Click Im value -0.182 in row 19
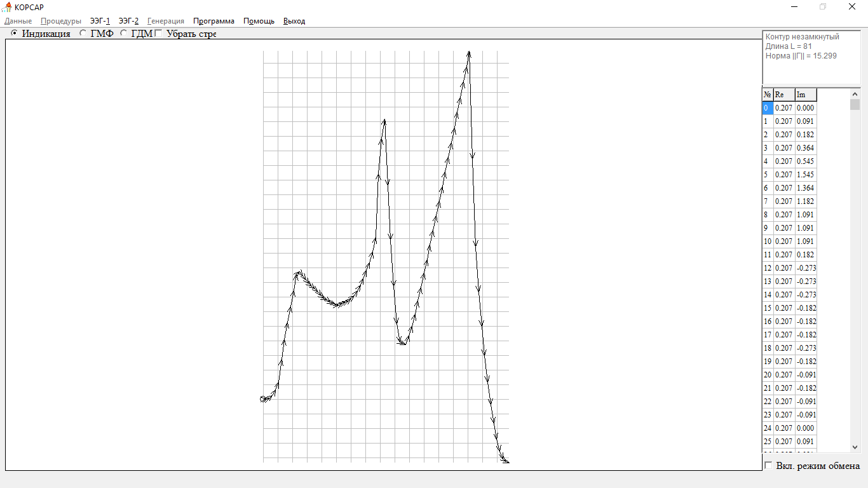The width and height of the screenshot is (868, 488). [x=806, y=362]
